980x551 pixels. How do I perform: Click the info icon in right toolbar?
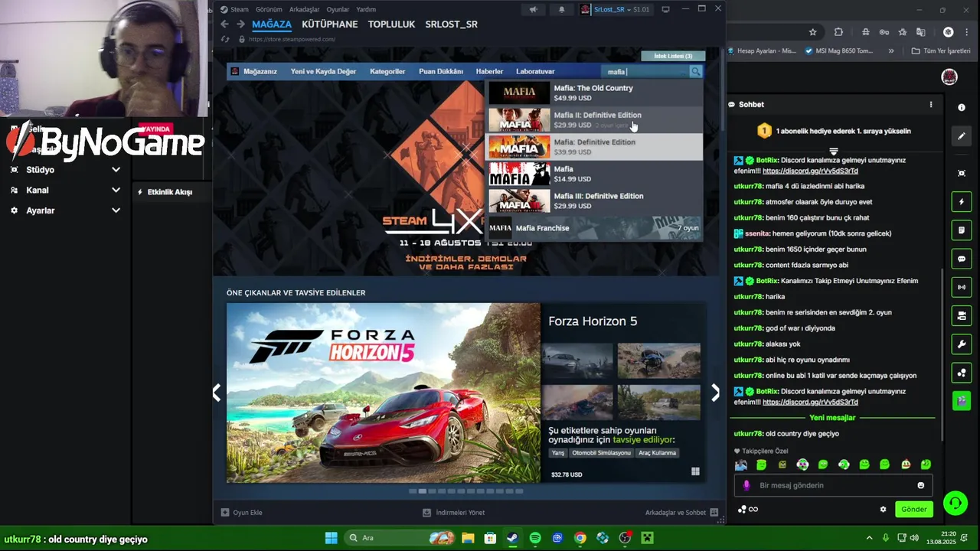point(962,108)
